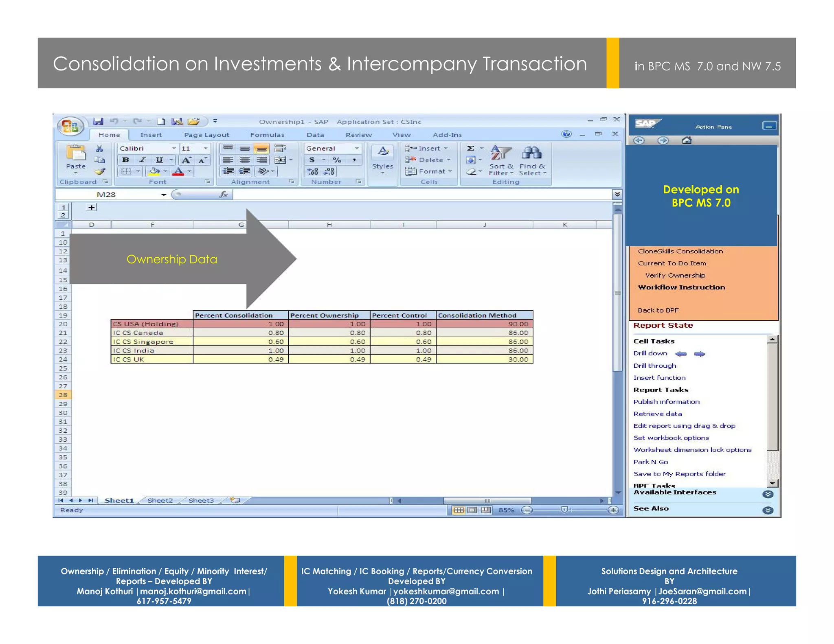The image size is (834, 644).
Task: Open the font name dropdown Calibri
Action: click(174, 149)
